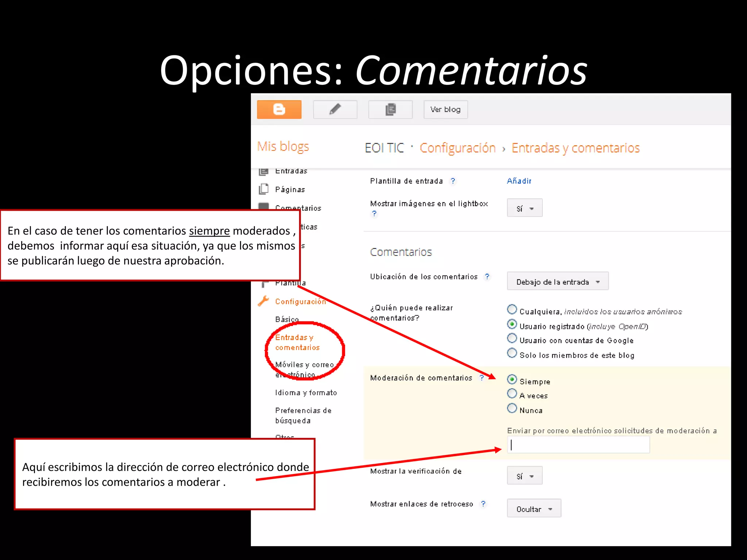Click the Páginas sidebar page icon
The height and width of the screenshot is (560, 747).
click(264, 189)
